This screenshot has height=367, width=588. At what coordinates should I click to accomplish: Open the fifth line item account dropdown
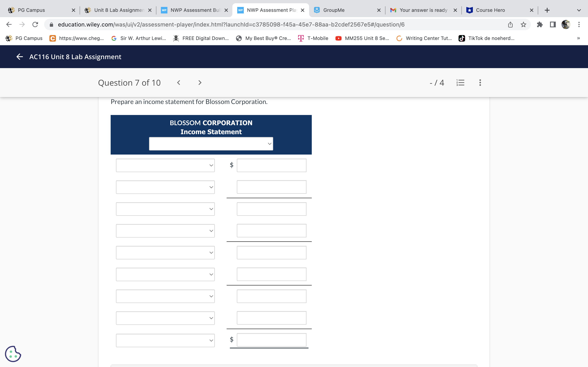coord(165,253)
